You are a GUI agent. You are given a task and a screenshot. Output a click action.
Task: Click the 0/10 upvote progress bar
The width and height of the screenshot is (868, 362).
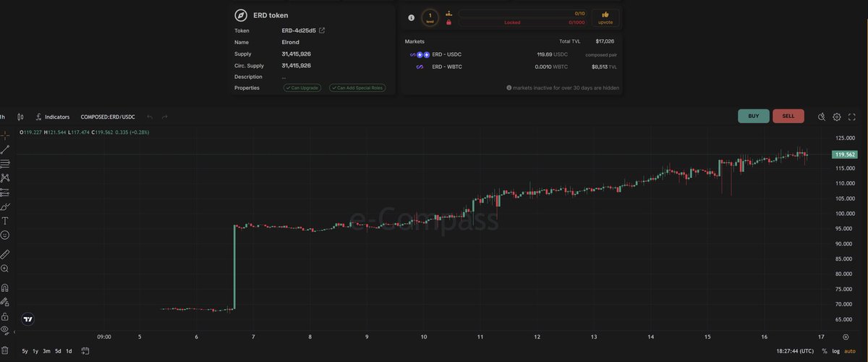tap(523, 13)
